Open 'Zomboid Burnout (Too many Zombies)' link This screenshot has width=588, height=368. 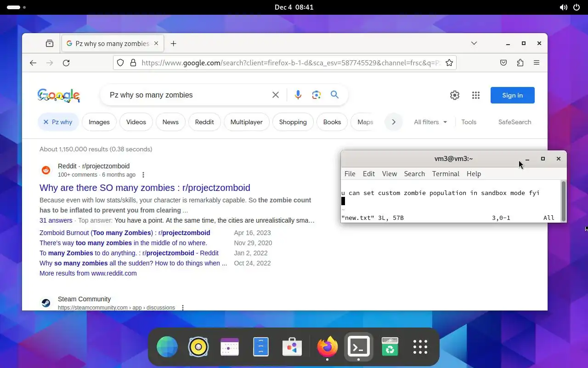(x=125, y=233)
